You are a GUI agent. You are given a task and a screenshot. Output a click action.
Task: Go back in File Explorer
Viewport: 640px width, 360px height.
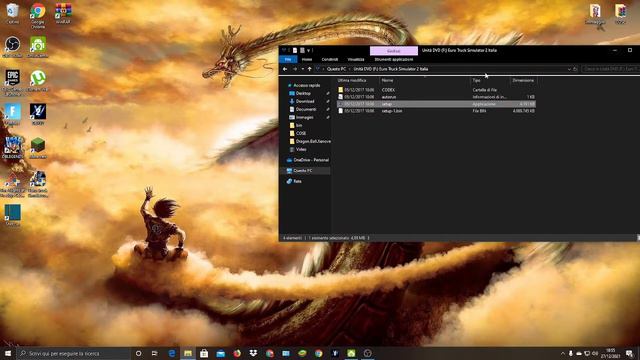pos(285,69)
